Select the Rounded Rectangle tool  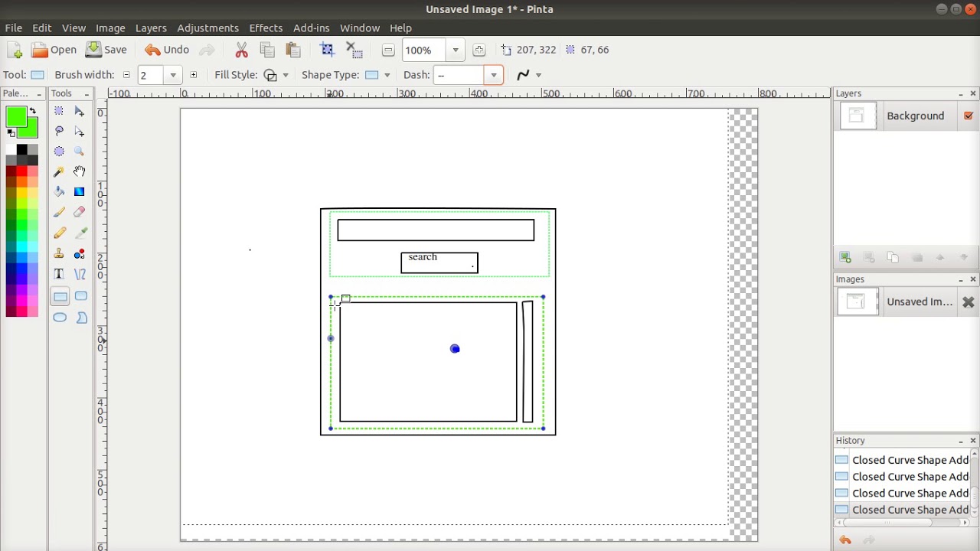click(80, 296)
